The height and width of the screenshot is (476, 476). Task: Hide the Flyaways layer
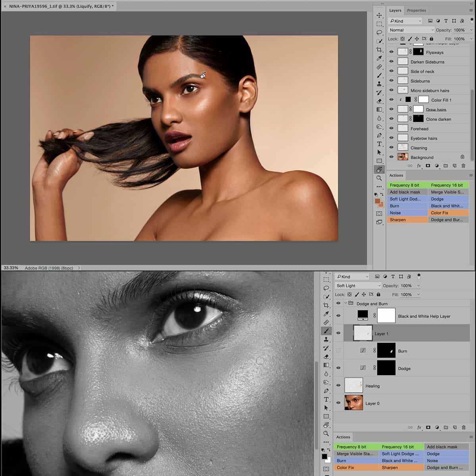[392, 52]
